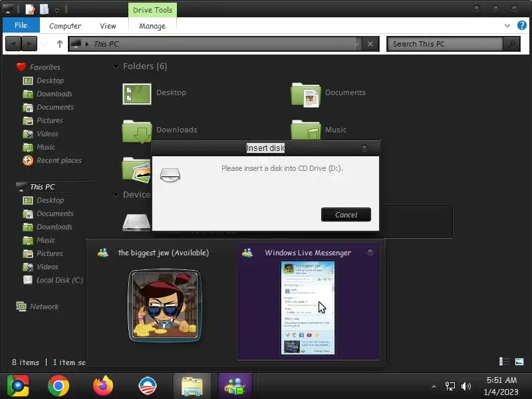Click the Insert disk title text
Viewport: 532px width, 399px height.
pos(265,148)
